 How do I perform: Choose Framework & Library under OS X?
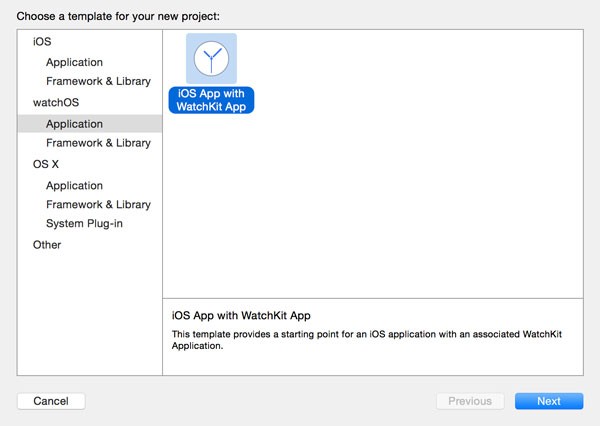pos(98,204)
